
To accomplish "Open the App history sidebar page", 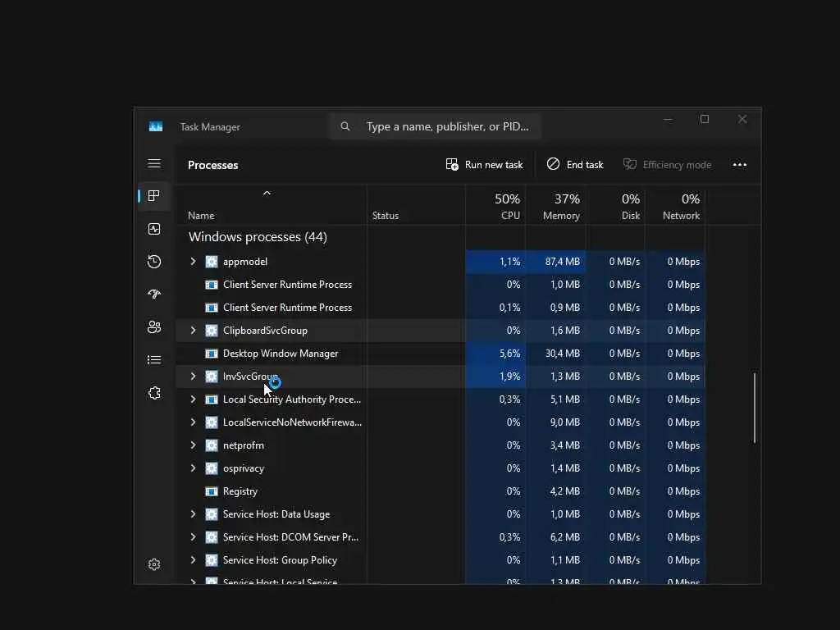I will pos(154,262).
